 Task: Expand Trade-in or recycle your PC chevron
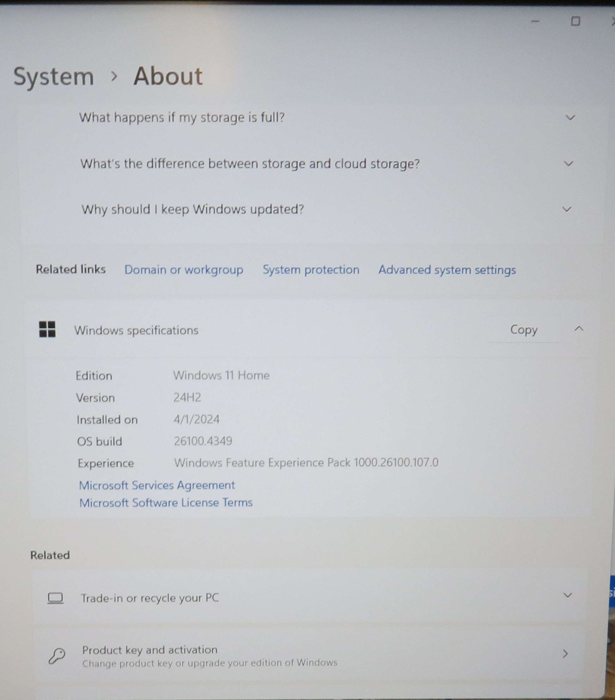(x=568, y=595)
